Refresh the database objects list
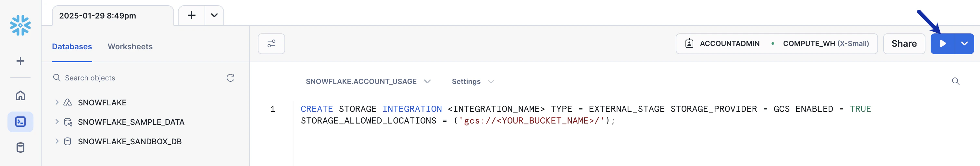The height and width of the screenshot is (166, 980). pos(230,78)
